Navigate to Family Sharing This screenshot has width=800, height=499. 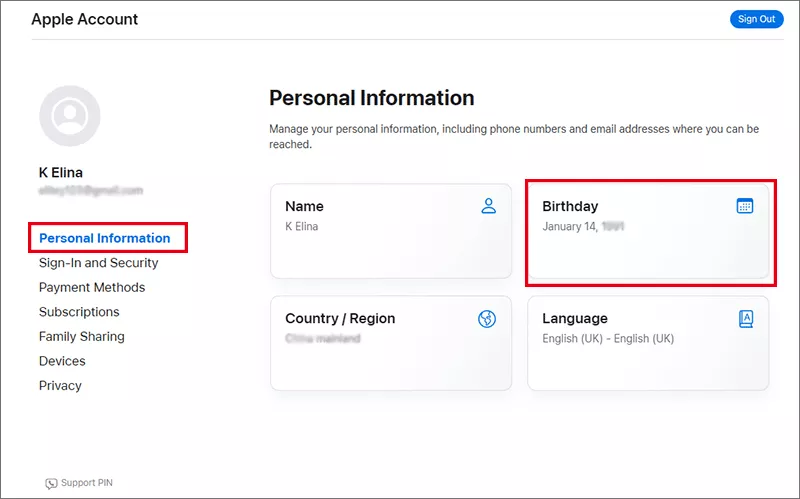pyautogui.click(x=82, y=337)
